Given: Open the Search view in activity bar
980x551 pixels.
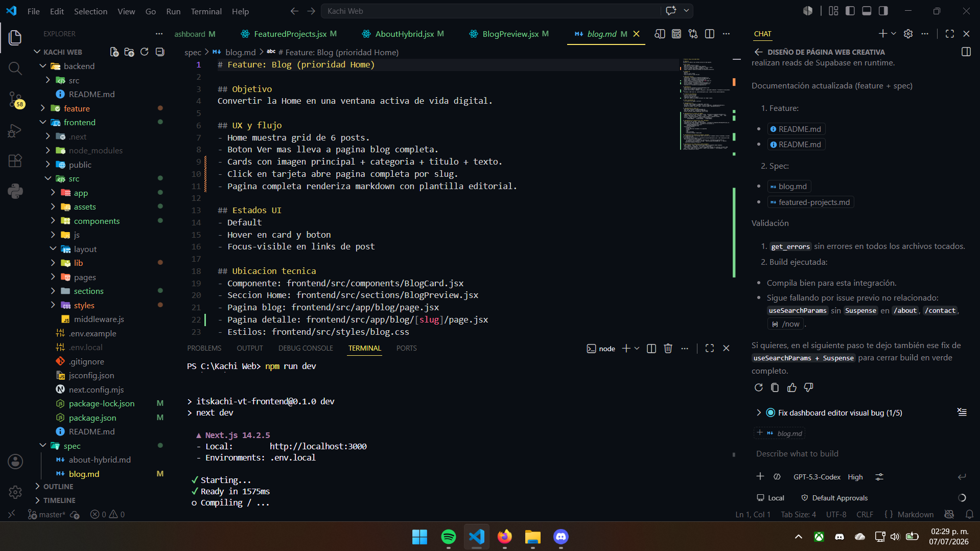Looking at the screenshot, I should [x=15, y=68].
